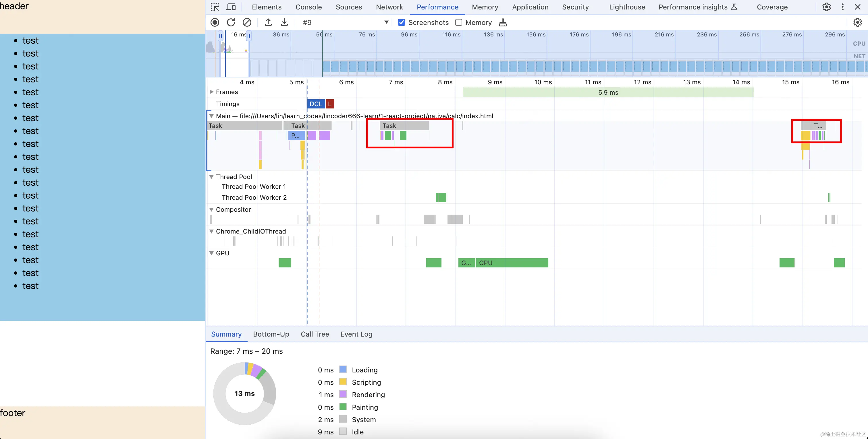The height and width of the screenshot is (439, 868).
Task: Switch to the Network tab
Action: coord(389,7)
